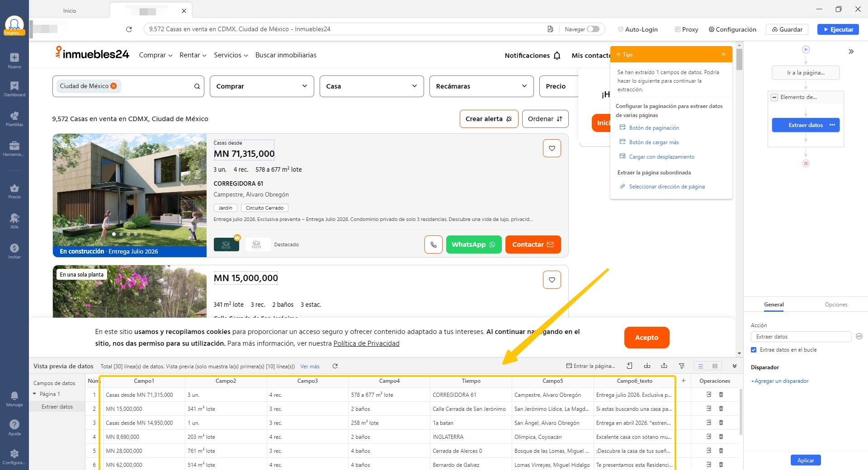868x470 pixels.
Task: Click 'Botón de paginación' link
Action: coord(654,128)
